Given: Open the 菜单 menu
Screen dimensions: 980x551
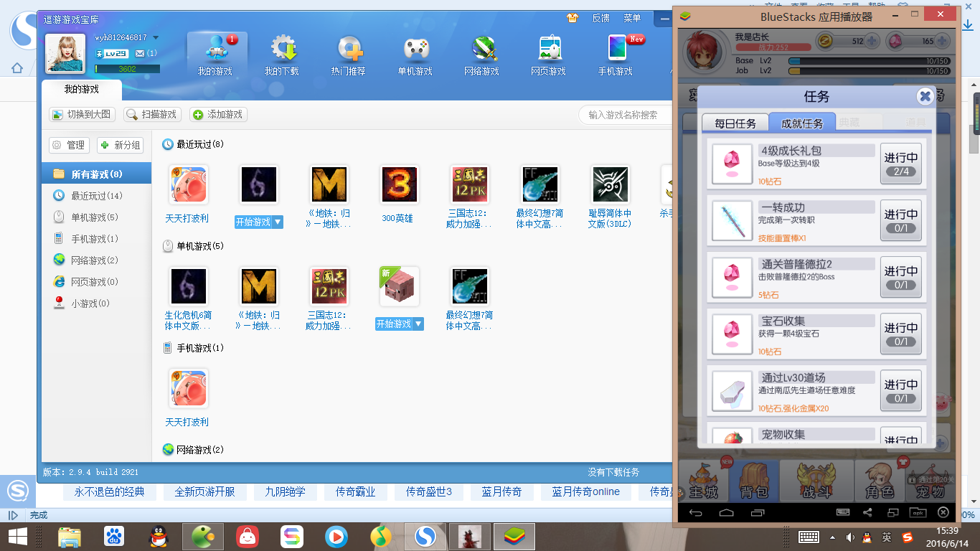Looking at the screenshot, I should [x=632, y=18].
